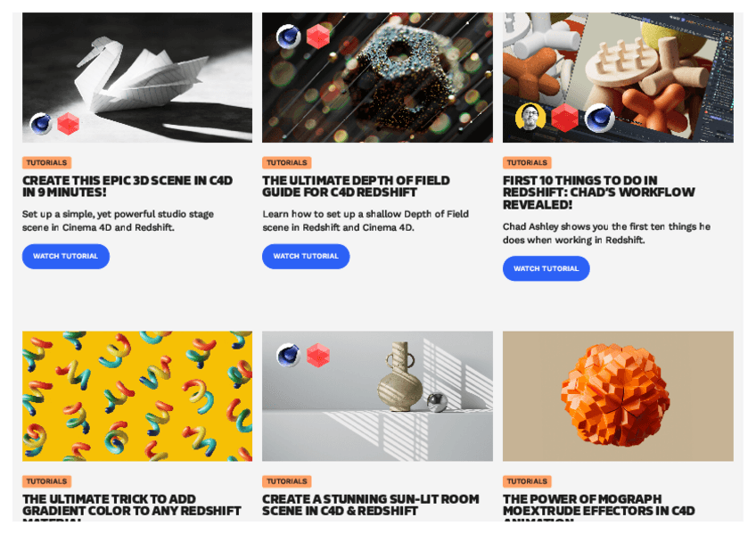Click Redshift cube icon beside Chad's avatar

pyautogui.click(x=564, y=117)
